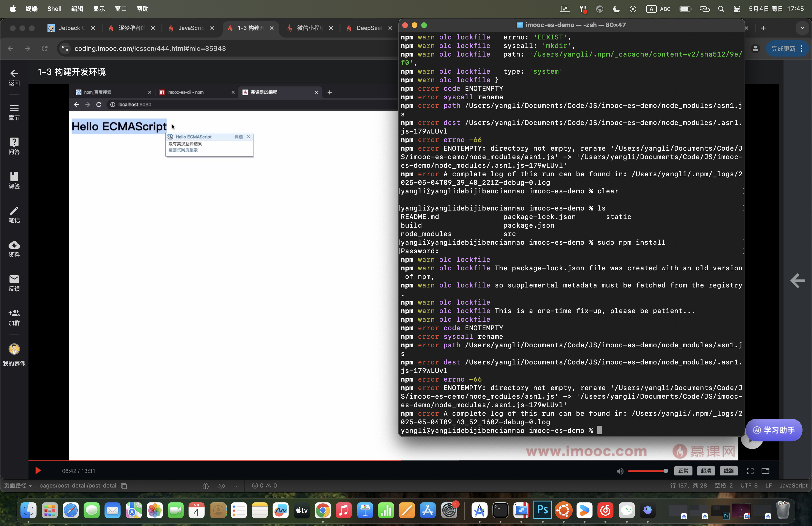Change the 空格: 2 indentation setting
This screenshot has width=812, height=526.
coord(723,485)
